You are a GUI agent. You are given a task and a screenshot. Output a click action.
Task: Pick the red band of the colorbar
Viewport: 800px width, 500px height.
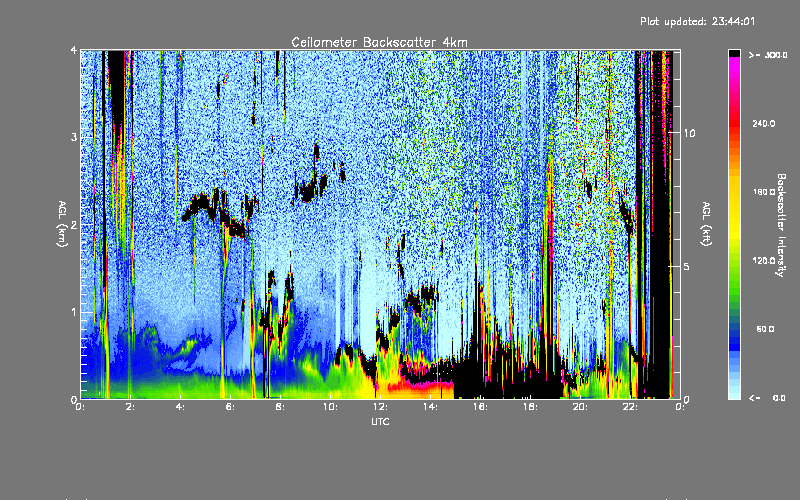(734, 124)
